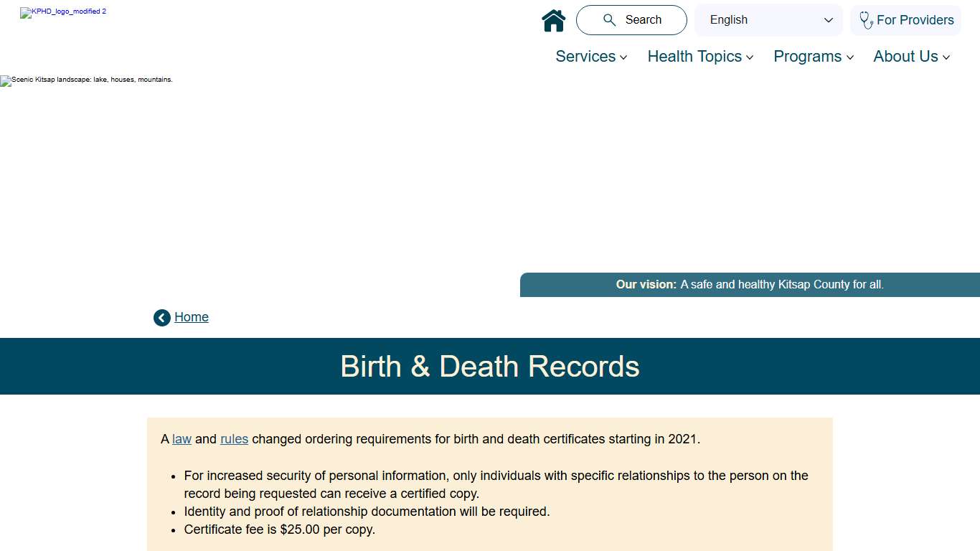Click the circular back arrow beside Home
The image size is (980, 551).
(161, 317)
